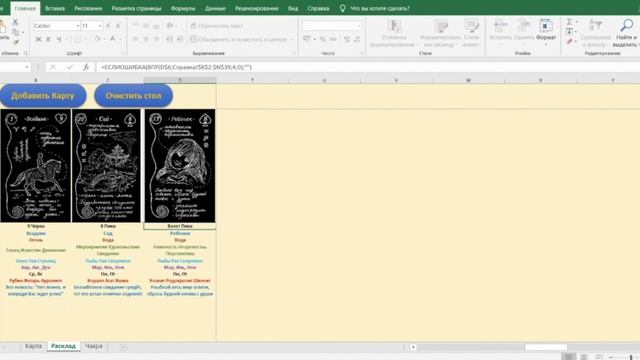
Task: Click the confirm checkmark in formula bar
Action: (x=70, y=67)
